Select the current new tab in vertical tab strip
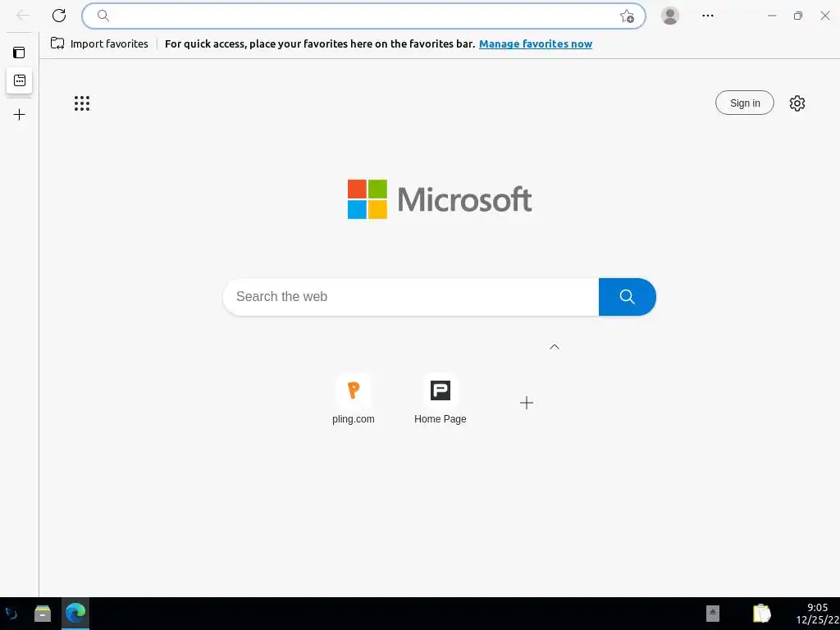Viewport: 840px width, 630px height. (20, 80)
